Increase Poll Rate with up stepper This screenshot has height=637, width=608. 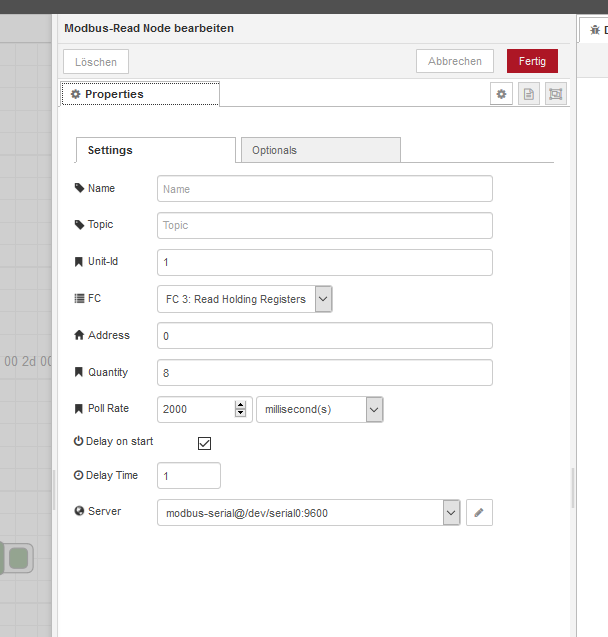tap(240, 405)
